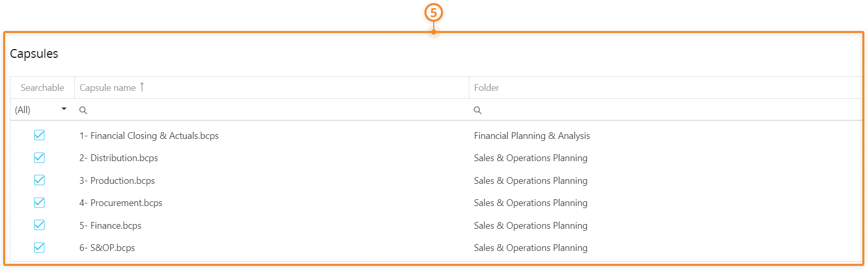Viewport: 868px width, 269px height.
Task: Click the search icon under Folder column
Action: [478, 110]
